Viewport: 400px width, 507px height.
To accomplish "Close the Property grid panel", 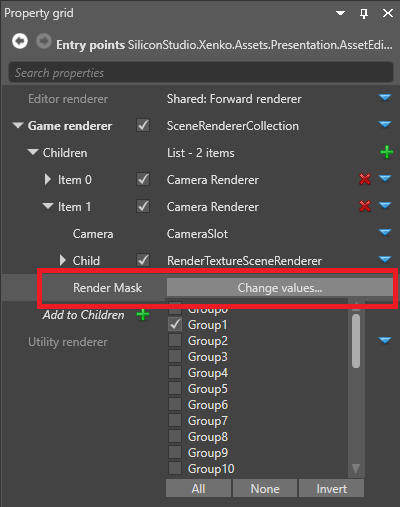I will point(388,13).
